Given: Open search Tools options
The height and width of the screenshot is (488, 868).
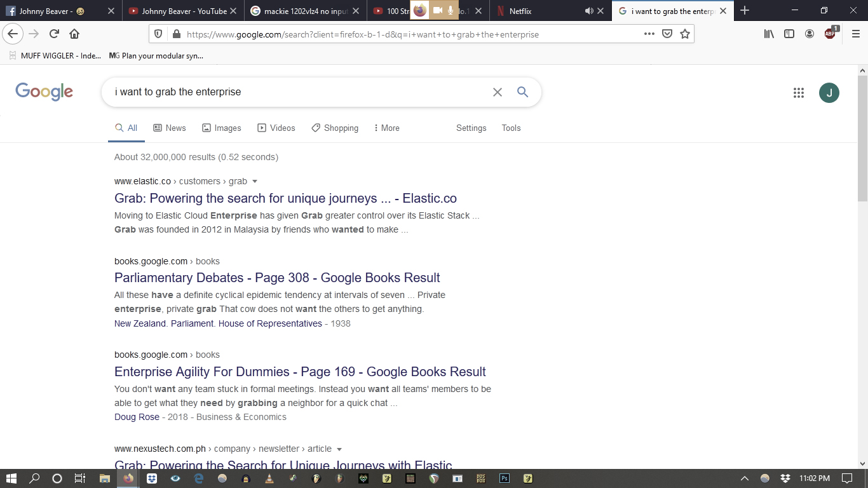Looking at the screenshot, I should coord(511,128).
